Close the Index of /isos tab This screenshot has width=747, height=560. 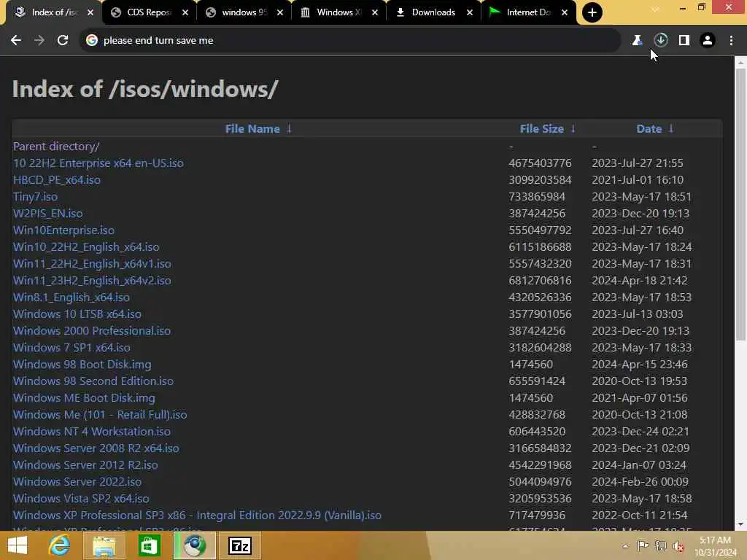[90, 12]
